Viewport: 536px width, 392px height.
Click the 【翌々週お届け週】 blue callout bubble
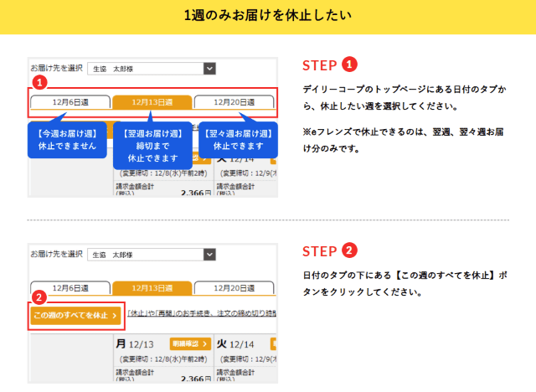pyautogui.click(x=238, y=139)
